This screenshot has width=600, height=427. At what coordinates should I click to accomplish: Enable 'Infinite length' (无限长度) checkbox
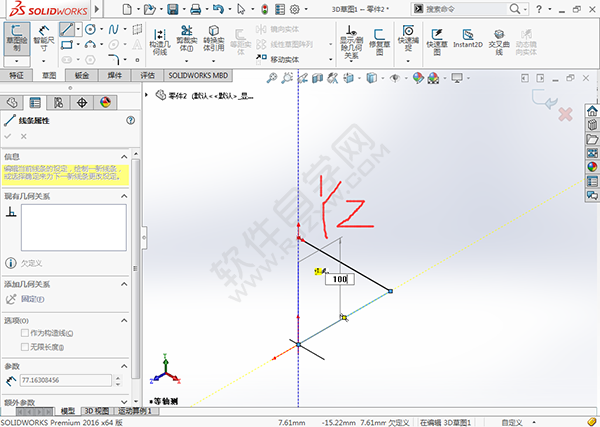[25, 347]
